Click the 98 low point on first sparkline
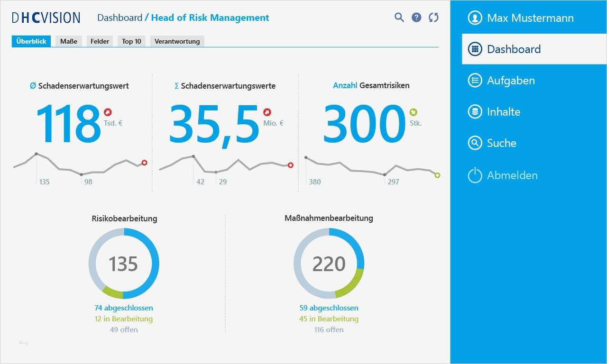This screenshot has height=364, width=607. 82,174
